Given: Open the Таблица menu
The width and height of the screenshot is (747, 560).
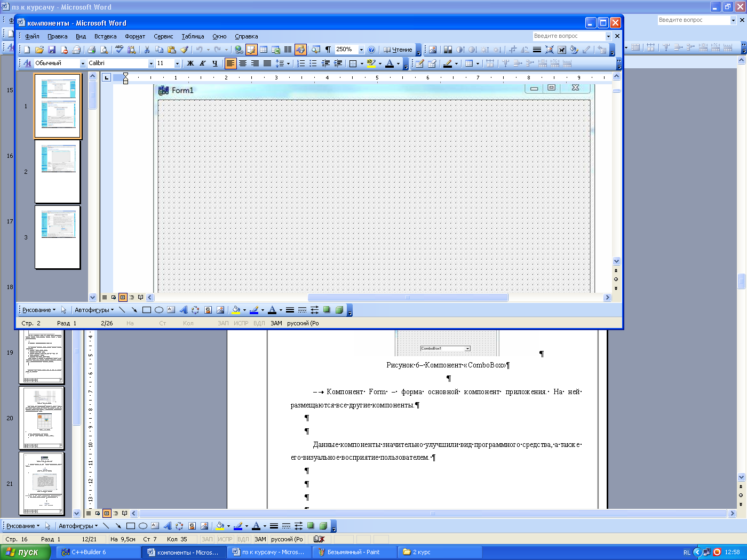Looking at the screenshot, I should pyautogui.click(x=193, y=36).
